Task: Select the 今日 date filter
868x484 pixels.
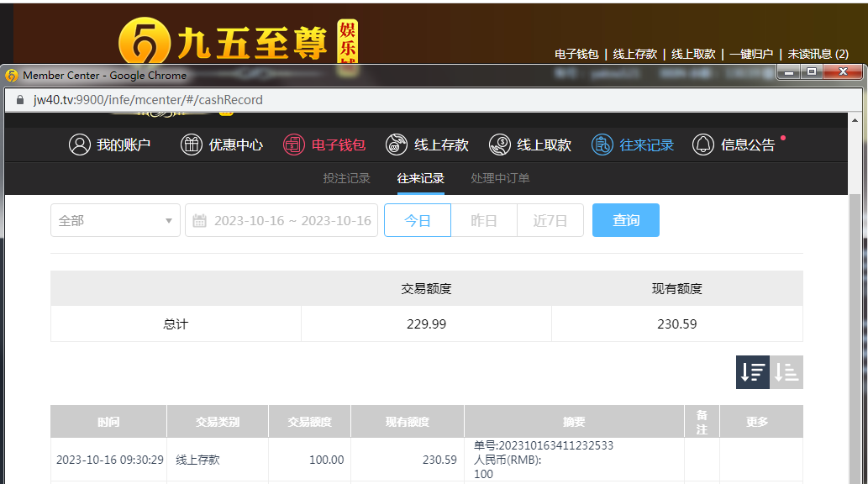Action: [418, 220]
